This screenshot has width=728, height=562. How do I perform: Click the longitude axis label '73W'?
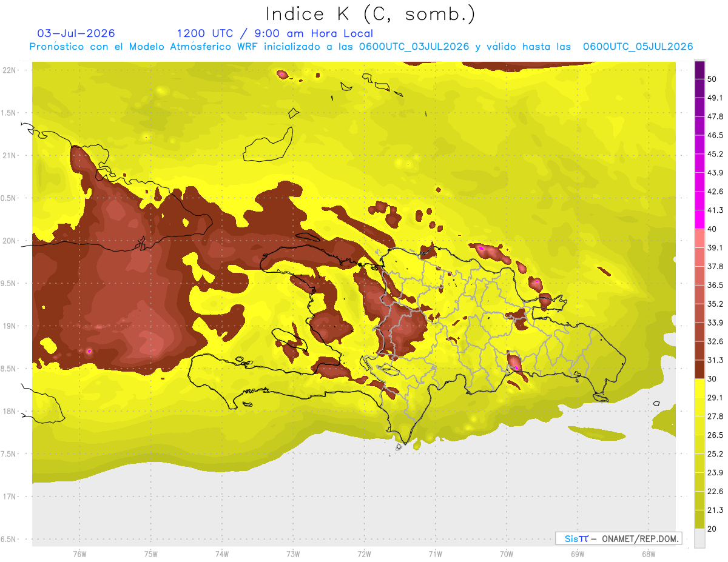[293, 554]
